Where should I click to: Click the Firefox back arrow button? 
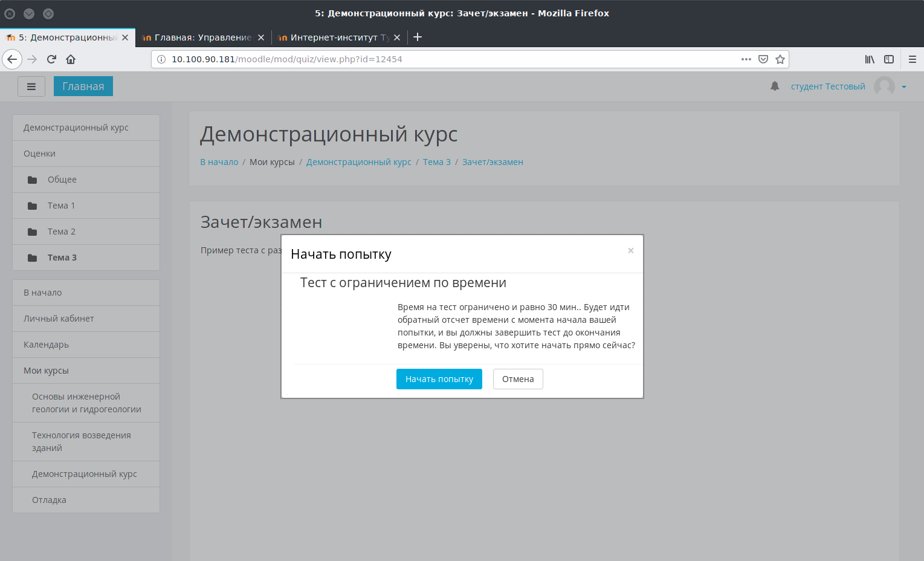(x=12, y=59)
